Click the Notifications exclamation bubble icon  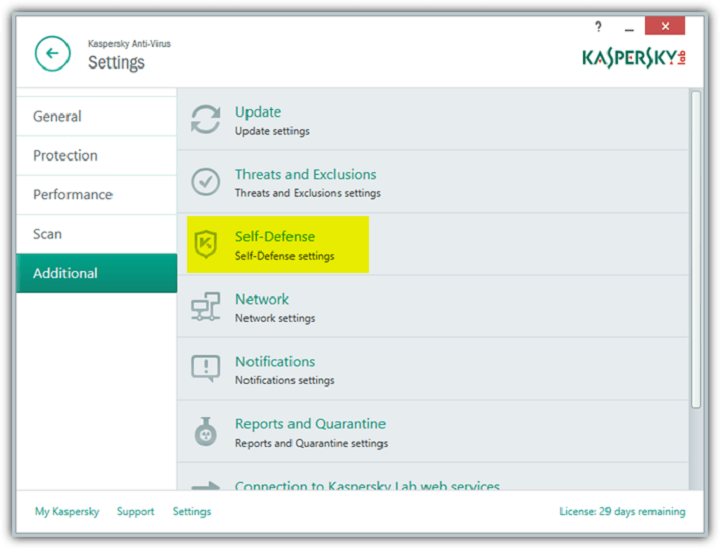pos(205,368)
